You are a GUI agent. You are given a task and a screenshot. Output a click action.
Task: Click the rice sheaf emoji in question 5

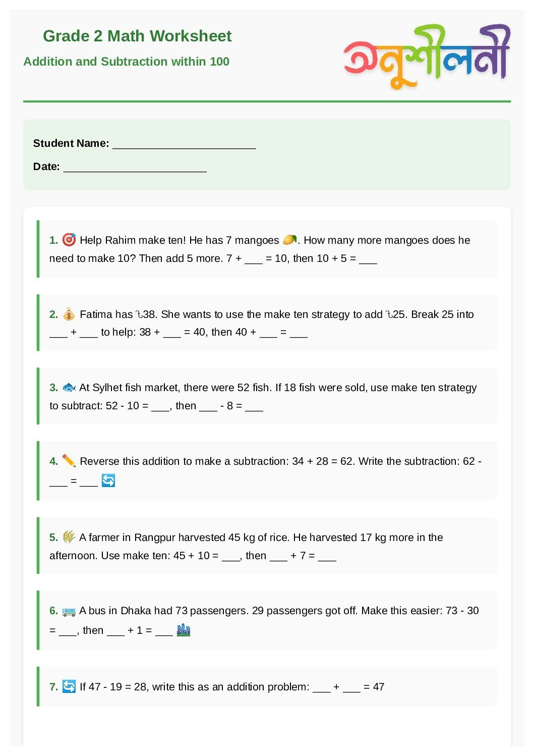(x=69, y=537)
